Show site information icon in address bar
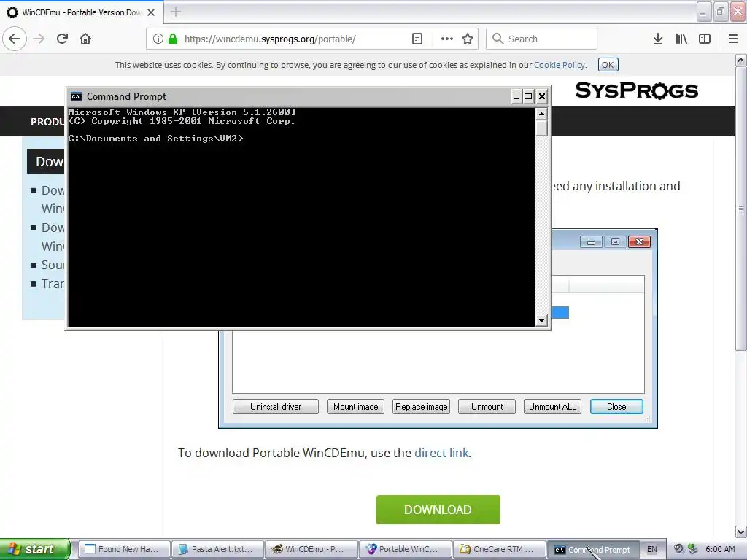The image size is (747, 560). coord(158,39)
